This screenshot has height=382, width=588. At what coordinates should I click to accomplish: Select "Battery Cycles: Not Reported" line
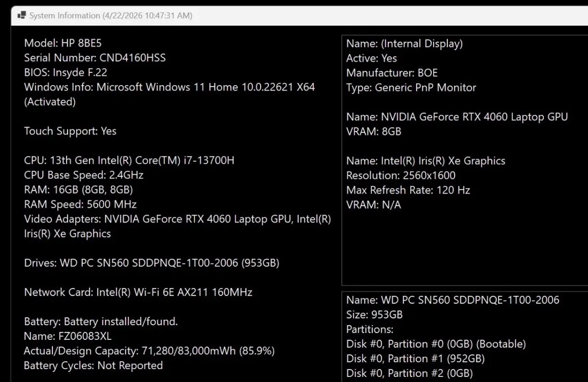(93, 366)
